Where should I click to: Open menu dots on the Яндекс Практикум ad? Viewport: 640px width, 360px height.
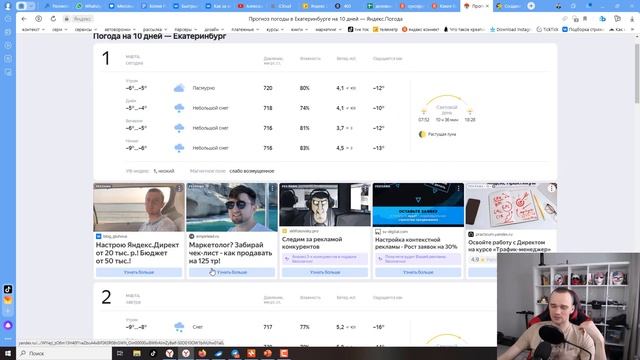[x=551, y=188]
